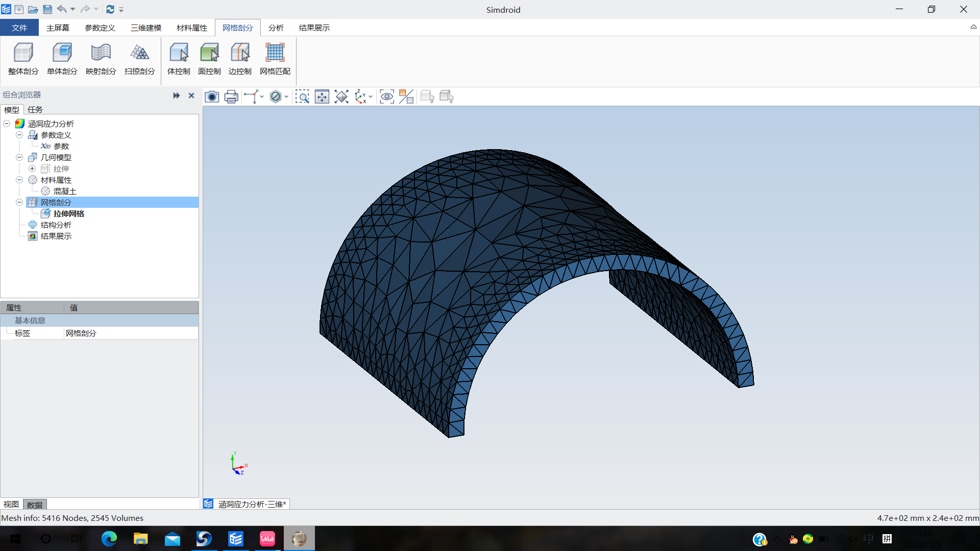This screenshot has width=980, height=551.
Task: Click the 体控制 body control icon
Action: [179, 59]
